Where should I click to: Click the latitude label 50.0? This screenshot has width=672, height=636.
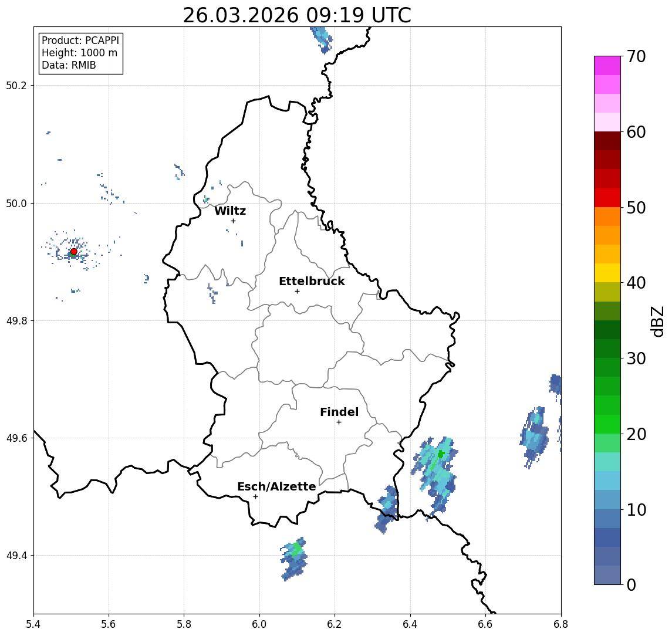16,203
